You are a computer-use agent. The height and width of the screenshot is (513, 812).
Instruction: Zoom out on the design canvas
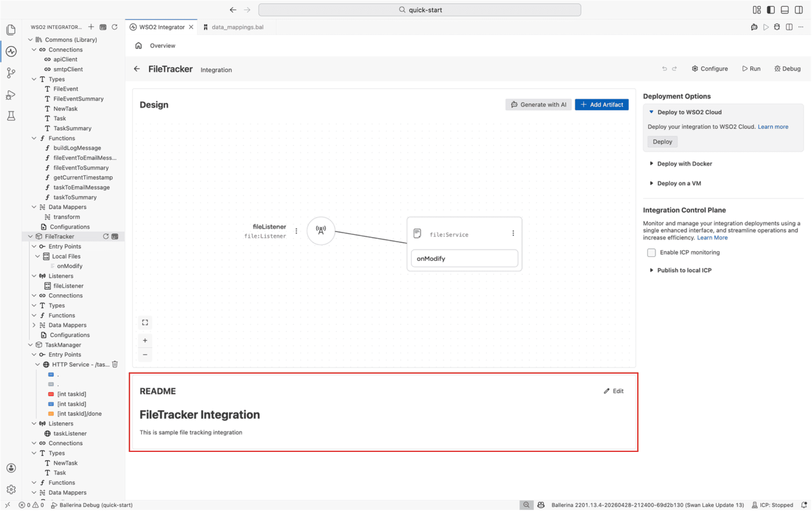coord(145,355)
